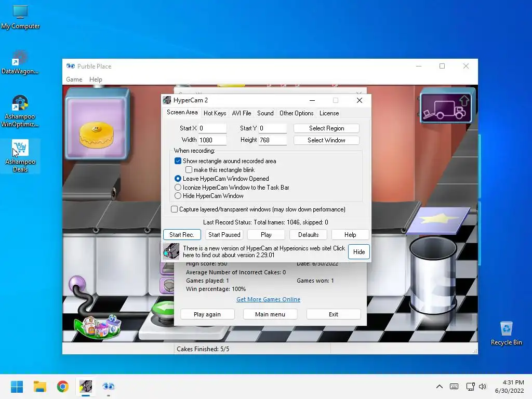Viewport: 532px width, 399px height.
Task: Switch to Sound tab
Action: click(x=265, y=113)
